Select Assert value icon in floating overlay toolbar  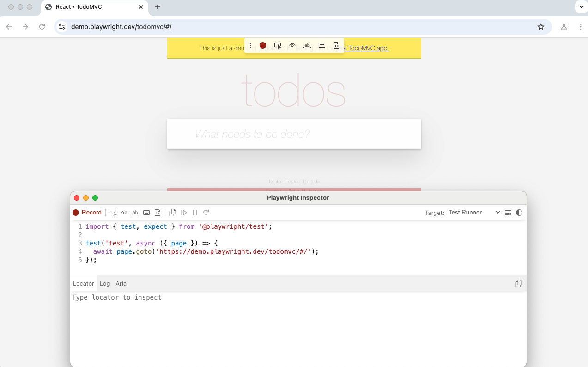(322, 45)
